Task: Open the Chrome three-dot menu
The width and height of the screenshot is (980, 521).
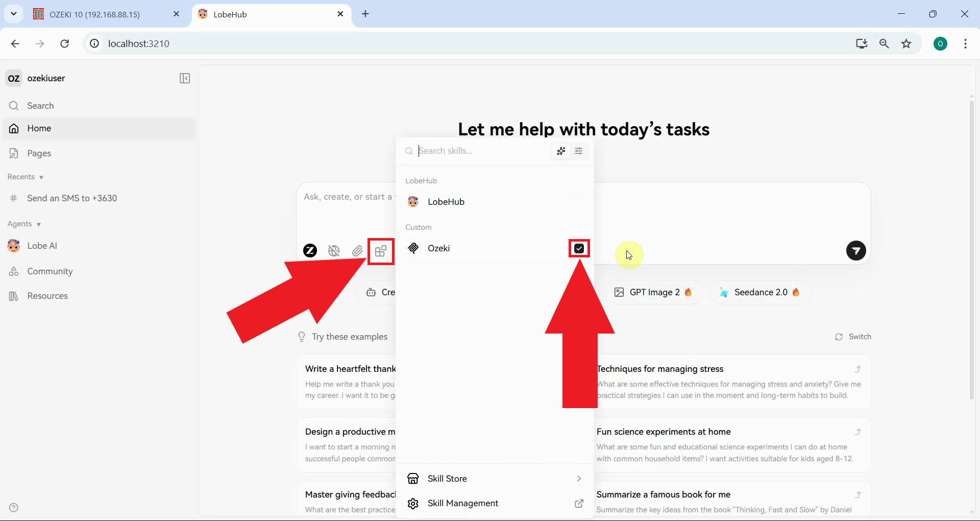Action: [x=965, y=43]
